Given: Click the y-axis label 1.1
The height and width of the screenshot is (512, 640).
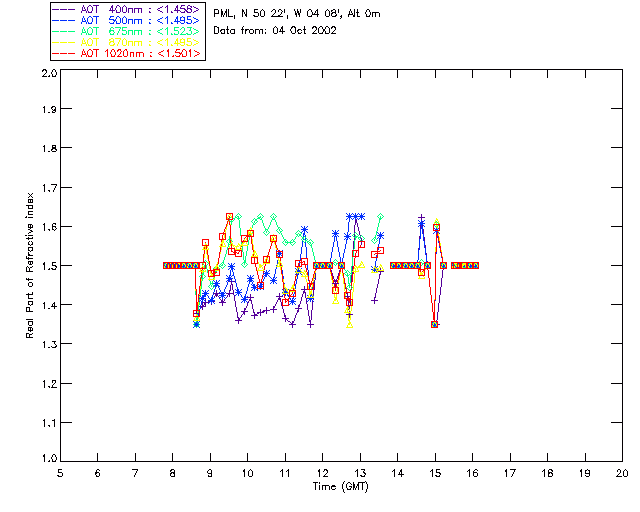Looking at the screenshot, I should coord(49,423).
